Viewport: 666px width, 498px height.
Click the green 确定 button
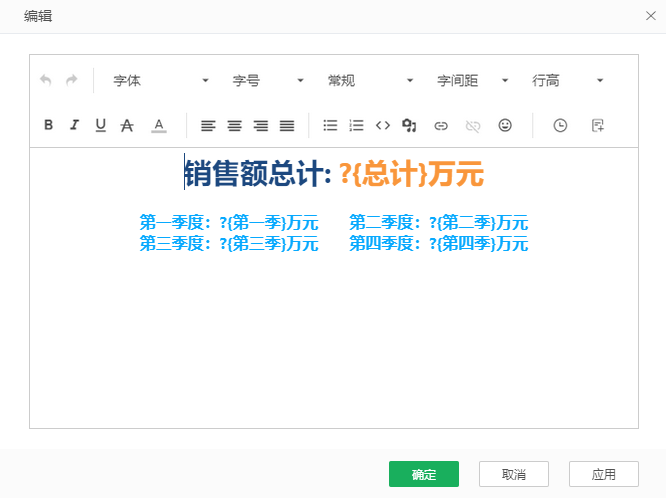[x=424, y=474]
